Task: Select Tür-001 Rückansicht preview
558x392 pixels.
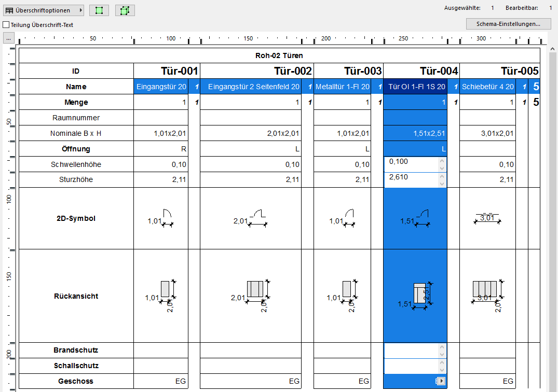Action: (x=160, y=296)
